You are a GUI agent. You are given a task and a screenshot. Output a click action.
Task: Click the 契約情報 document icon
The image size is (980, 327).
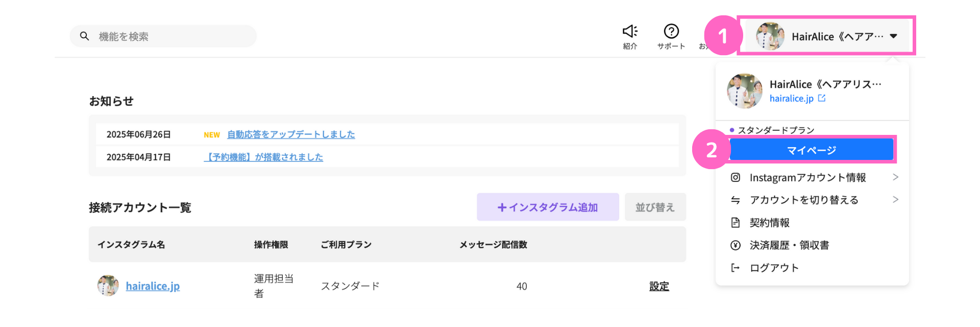(x=736, y=222)
